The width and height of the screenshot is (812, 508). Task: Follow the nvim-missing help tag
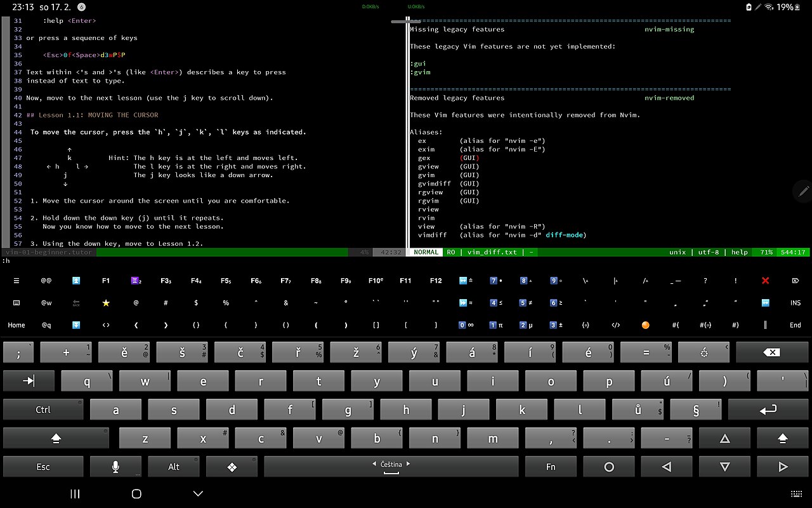pos(669,29)
